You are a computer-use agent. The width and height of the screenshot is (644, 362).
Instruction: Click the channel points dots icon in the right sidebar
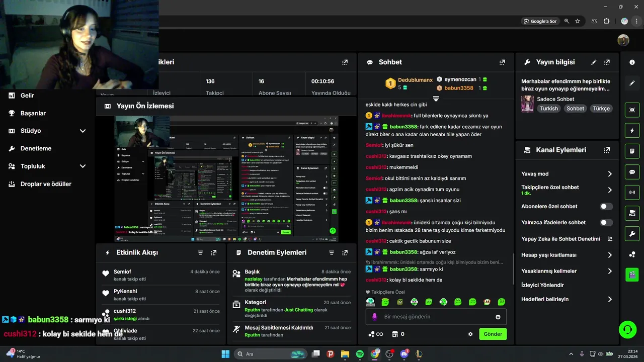click(632, 254)
